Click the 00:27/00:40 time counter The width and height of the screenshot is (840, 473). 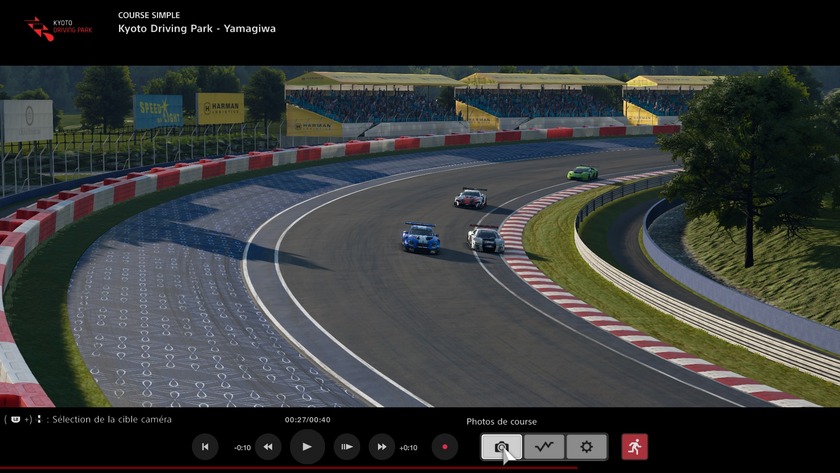307,420
